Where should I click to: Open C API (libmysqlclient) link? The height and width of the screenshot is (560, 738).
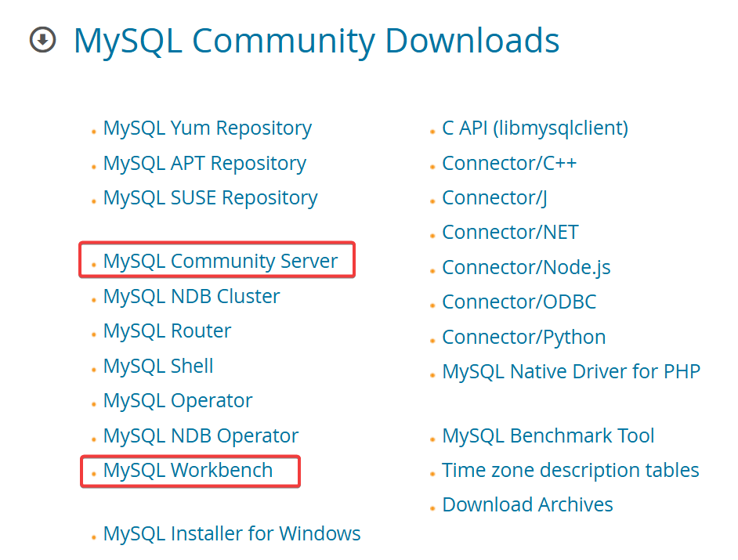tap(534, 128)
